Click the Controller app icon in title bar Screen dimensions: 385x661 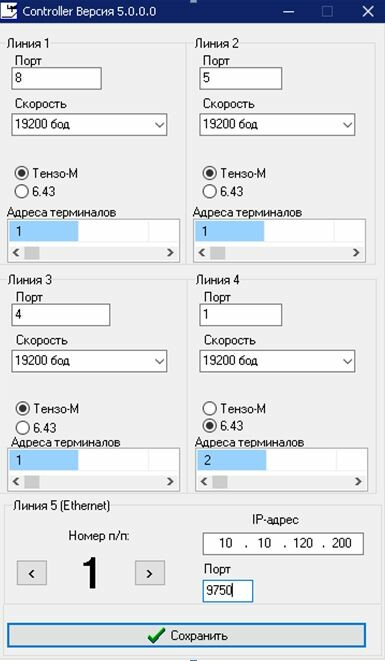click(8, 11)
